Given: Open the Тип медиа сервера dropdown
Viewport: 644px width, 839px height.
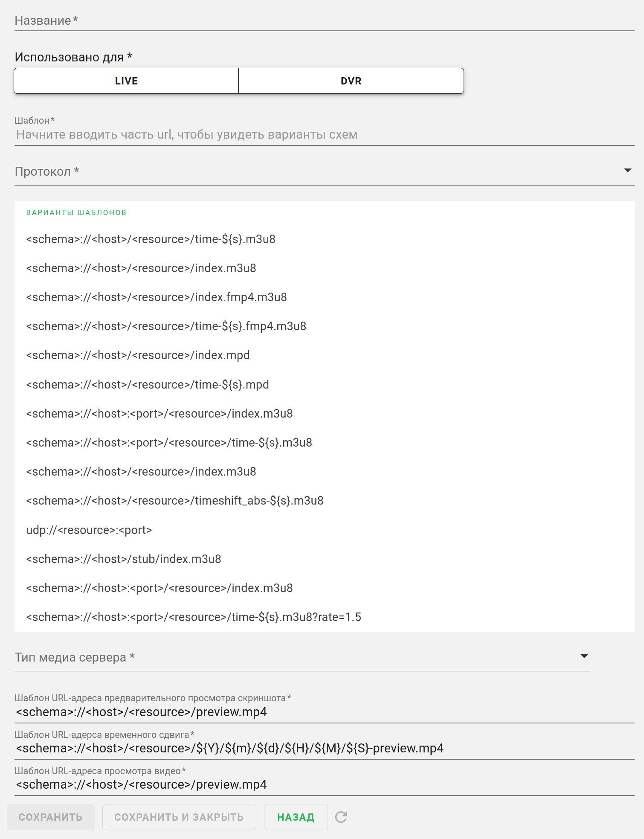Looking at the screenshot, I should [x=584, y=656].
